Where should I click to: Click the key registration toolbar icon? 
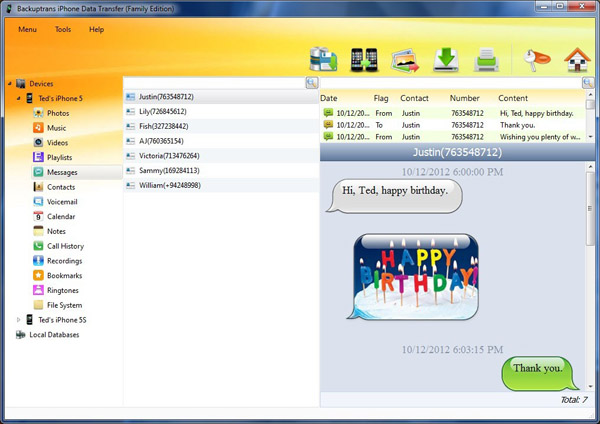click(536, 59)
